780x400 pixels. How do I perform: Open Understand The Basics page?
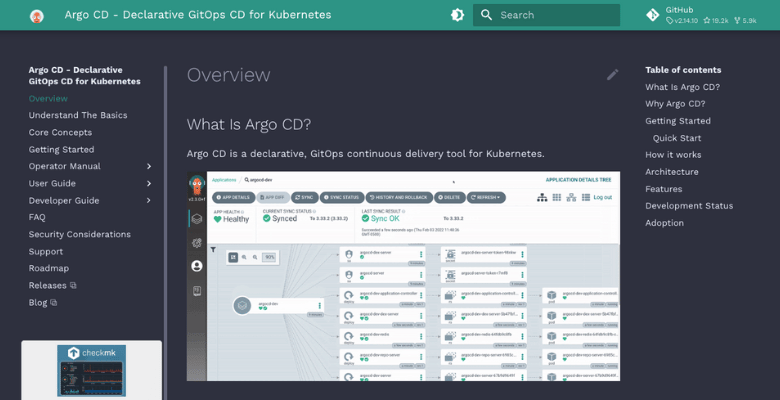[78, 115]
